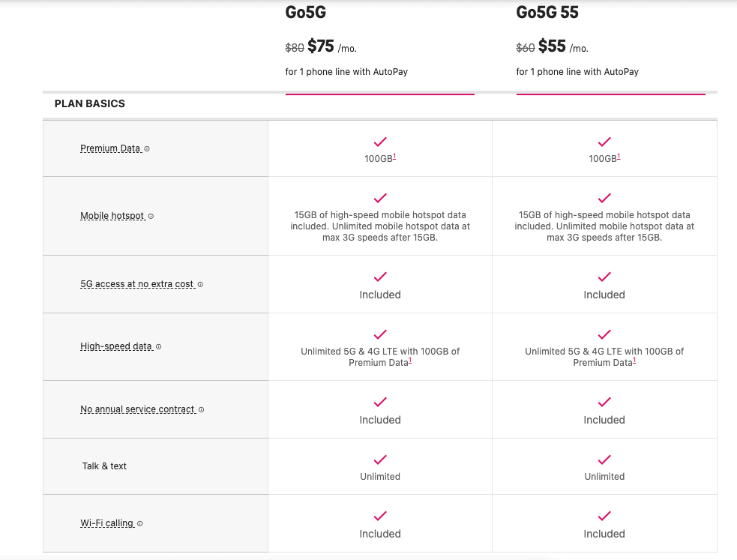The image size is (737, 560).
Task: Click Go5G Premium Data checkmark icon
Action: (x=380, y=142)
